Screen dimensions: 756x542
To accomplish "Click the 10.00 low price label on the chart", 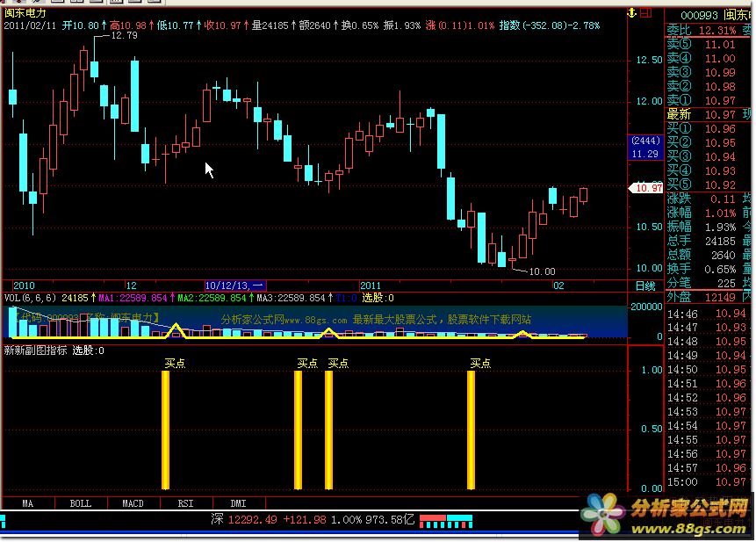I will tap(542, 271).
